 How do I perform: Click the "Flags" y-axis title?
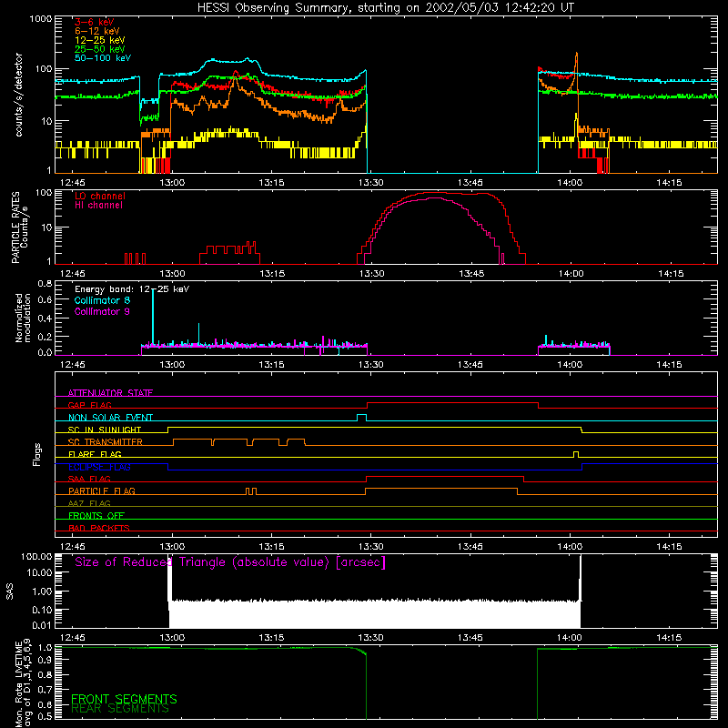(x=37, y=454)
